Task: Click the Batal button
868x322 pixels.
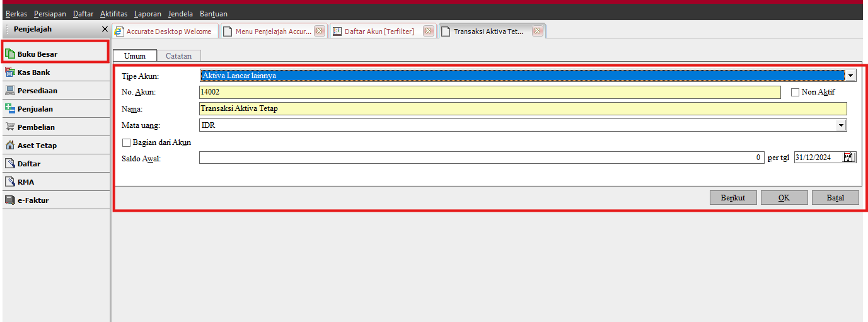Action: (835, 197)
